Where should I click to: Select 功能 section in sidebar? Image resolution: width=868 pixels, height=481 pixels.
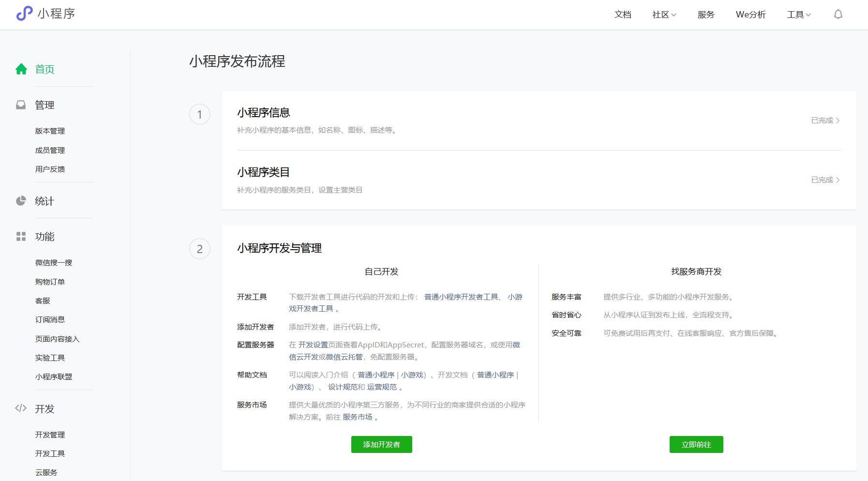tap(45, 236)
